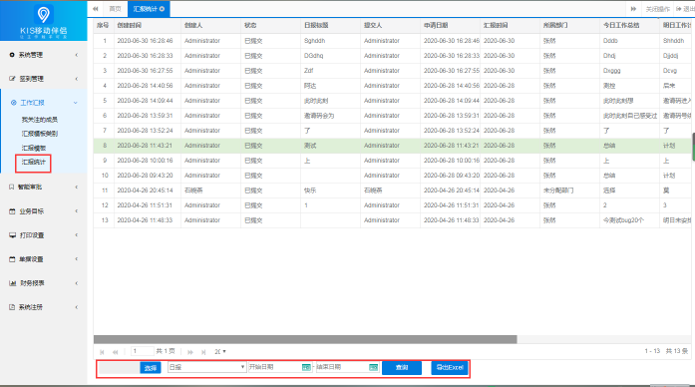Switch to the 首页 tab
Image resolution: width=695 pixels, height=387 pixels.
(x=115, y=9)
